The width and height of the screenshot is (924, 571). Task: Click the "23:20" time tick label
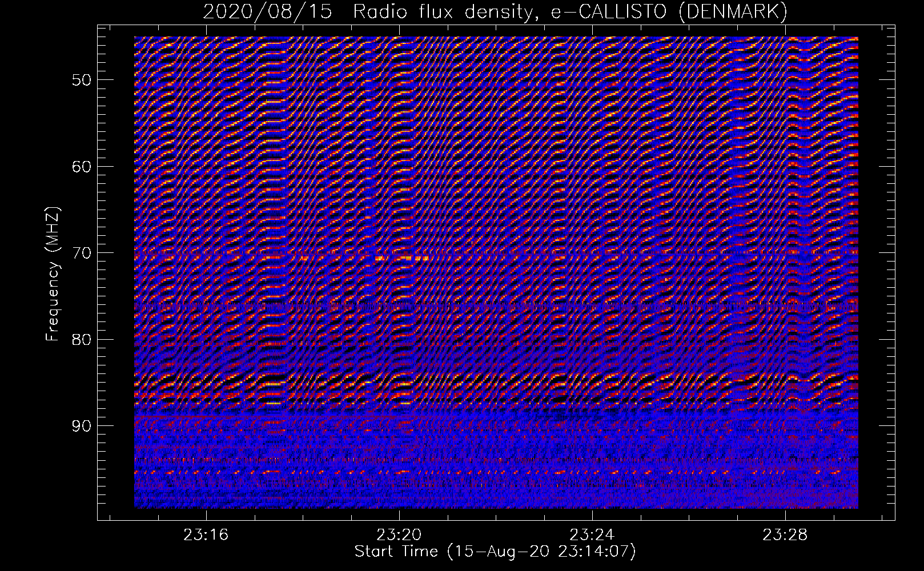click(x=399, y=535)
